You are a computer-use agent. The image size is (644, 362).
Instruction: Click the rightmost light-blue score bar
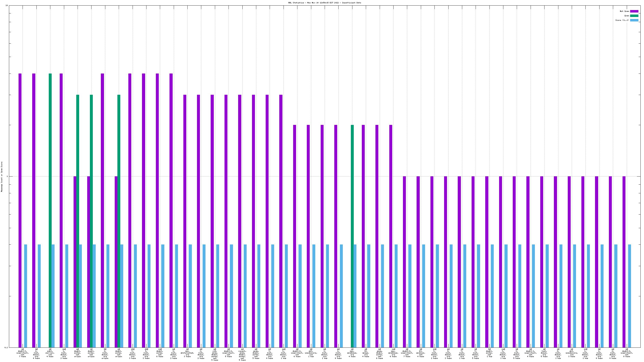click(x=629, y=296)
